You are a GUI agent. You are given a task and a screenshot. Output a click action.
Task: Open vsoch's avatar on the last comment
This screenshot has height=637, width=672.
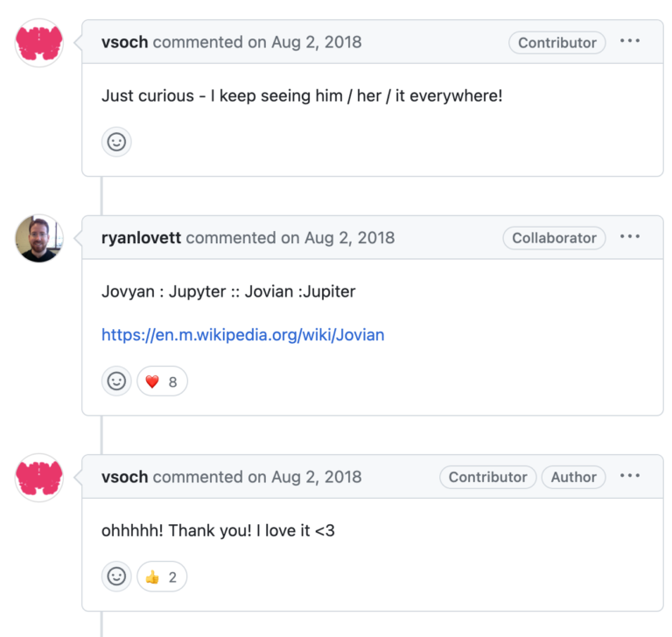pyautogui.click(x=39, y=477)
